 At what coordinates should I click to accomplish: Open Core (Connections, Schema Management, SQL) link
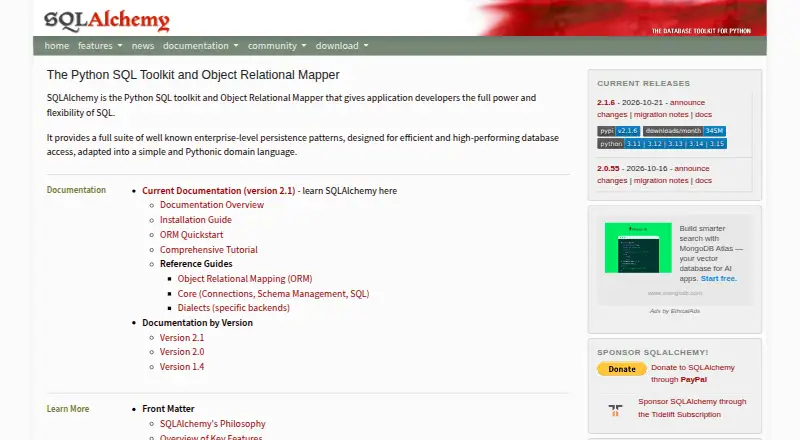[273, 294]
